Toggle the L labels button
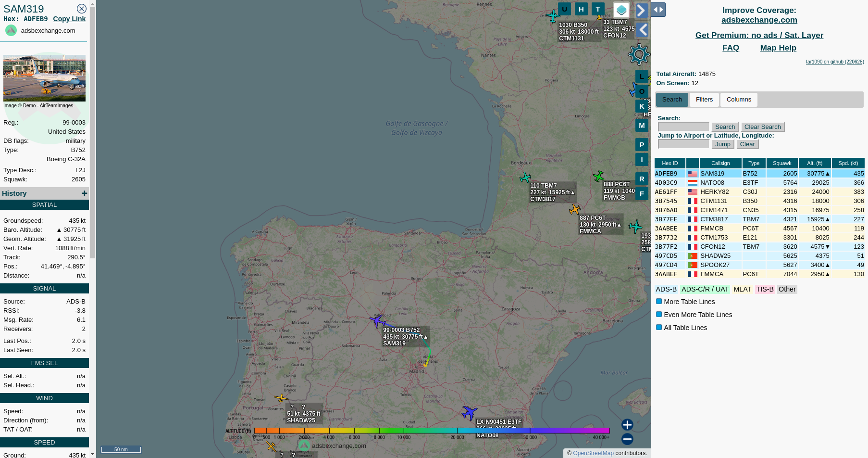 coord(642,76)
